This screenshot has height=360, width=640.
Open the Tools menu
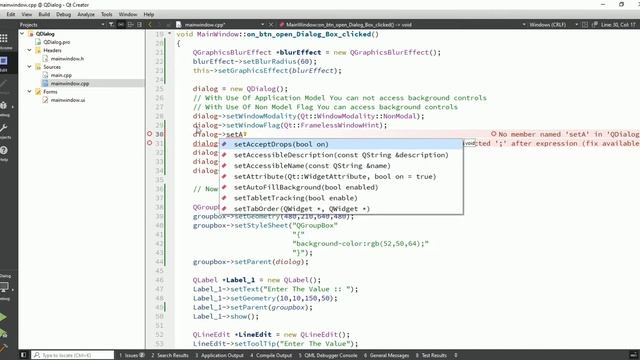pos(107,14)
